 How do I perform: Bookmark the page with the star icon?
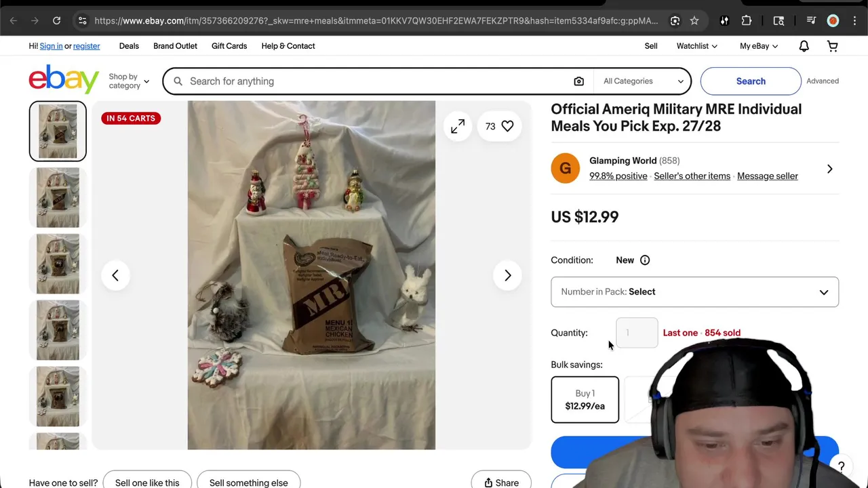(x=694, y=21)
